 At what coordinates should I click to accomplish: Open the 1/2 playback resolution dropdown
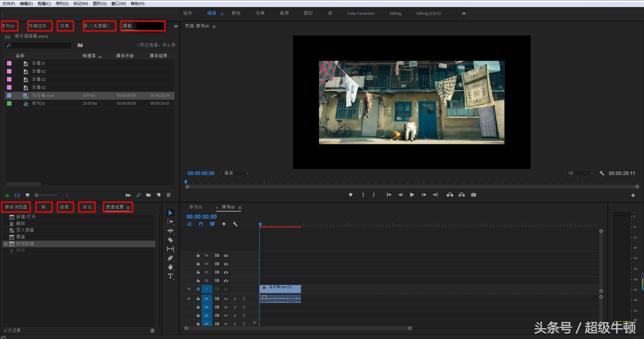pos(580,173)
